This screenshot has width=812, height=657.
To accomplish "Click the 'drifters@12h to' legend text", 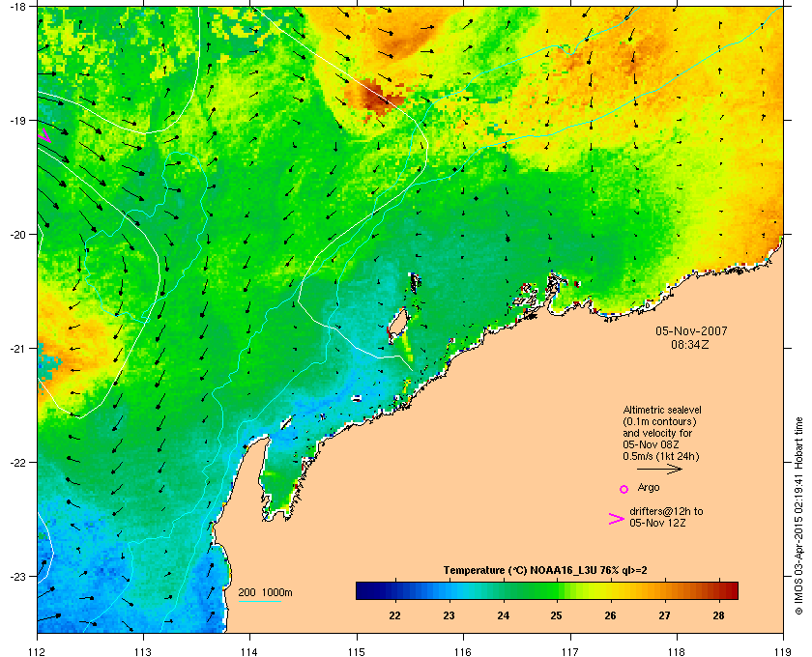I will 666,511.
